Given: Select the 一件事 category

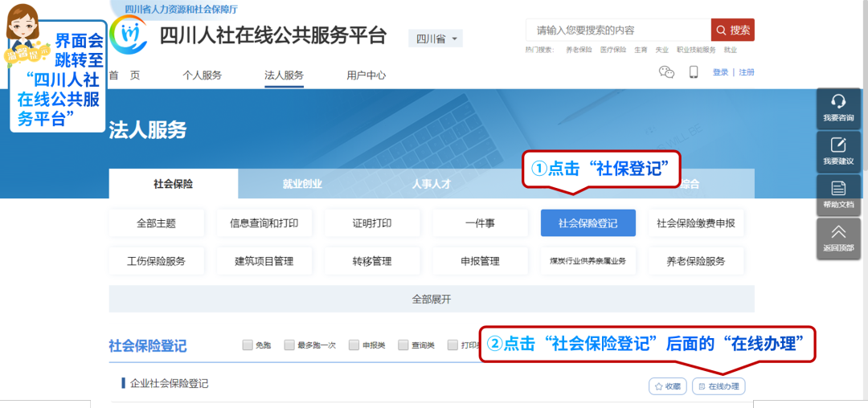Looking at the screenshot, I should click(480, 223).
